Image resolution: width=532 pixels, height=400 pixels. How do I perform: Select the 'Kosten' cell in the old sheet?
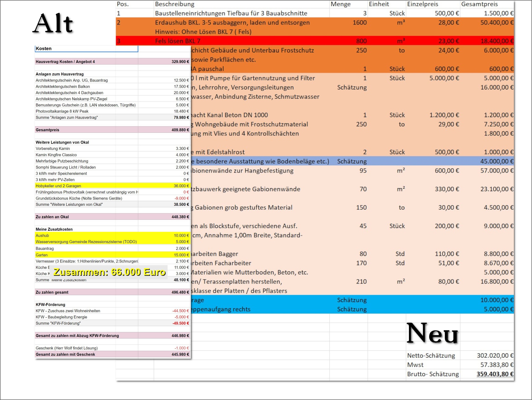click(x=86, y=49)
